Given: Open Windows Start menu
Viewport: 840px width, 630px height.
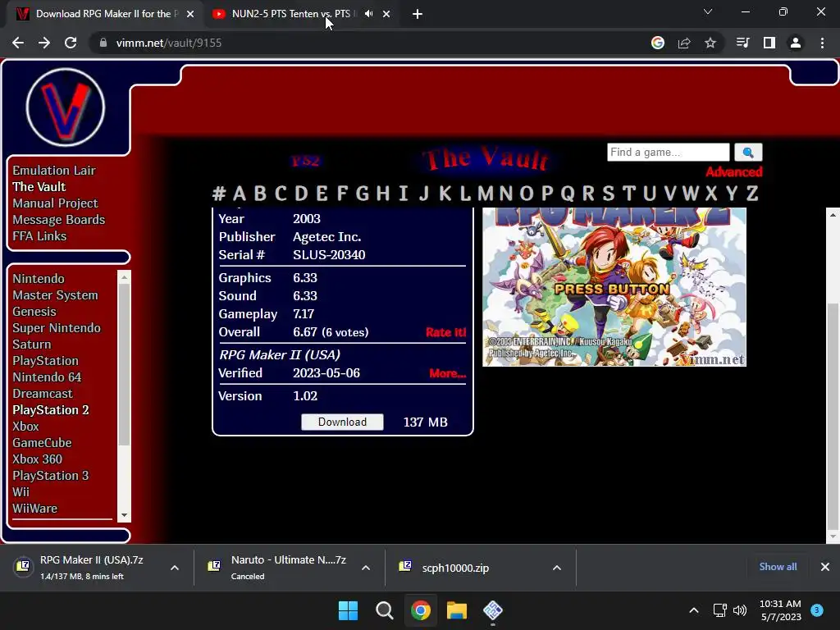Looking at the screenshot, I should 348,610.
